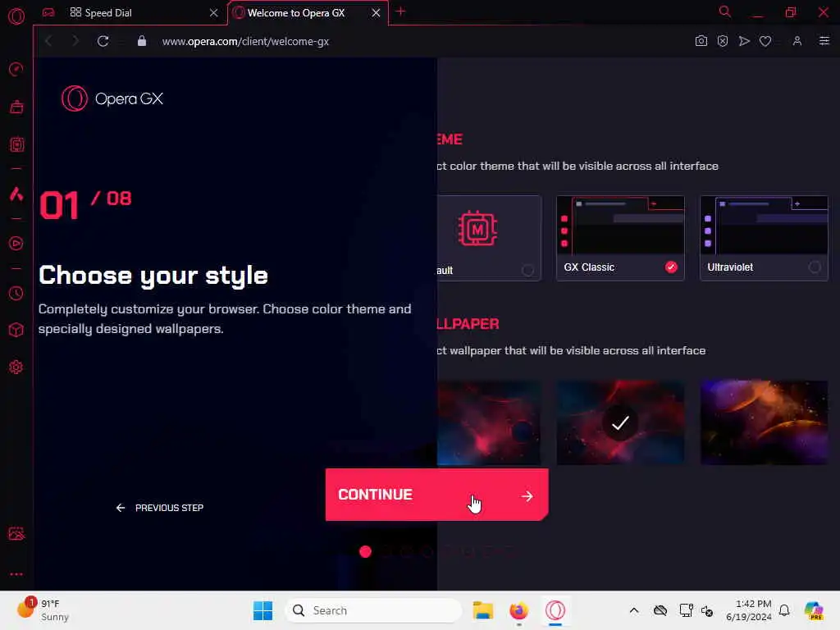Viewport: 840px width, 630px height.
Task: Open Copilot icon in taskbar
Action: tap(814, 610)
